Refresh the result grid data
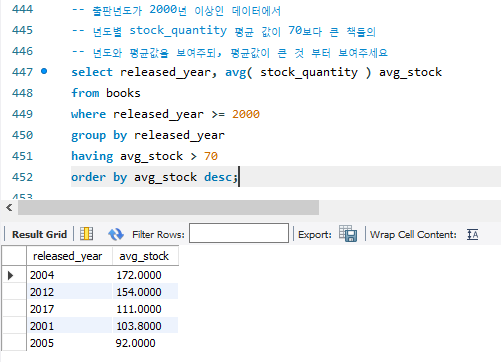The image size is (501, 362). pos(116,234)
